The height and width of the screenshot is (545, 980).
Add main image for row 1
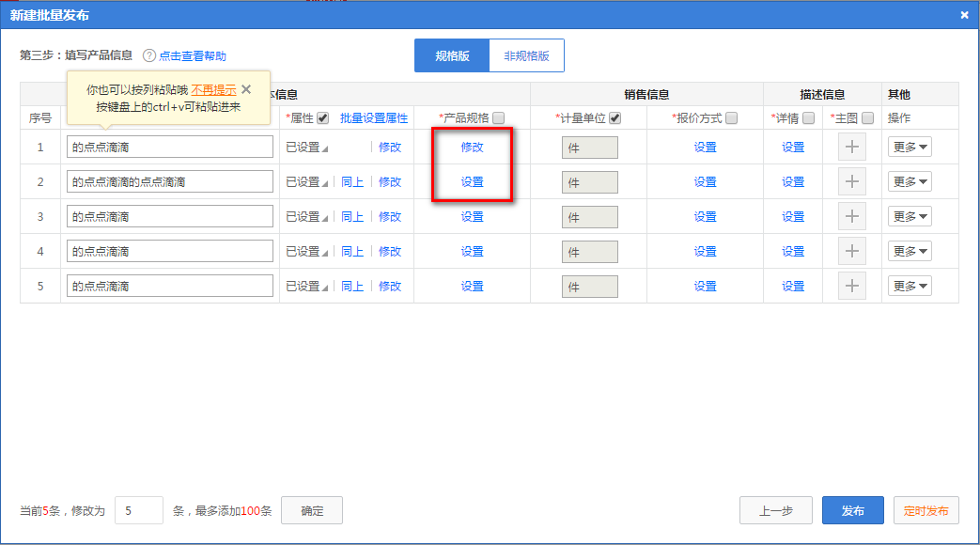(x=852, y=148)
